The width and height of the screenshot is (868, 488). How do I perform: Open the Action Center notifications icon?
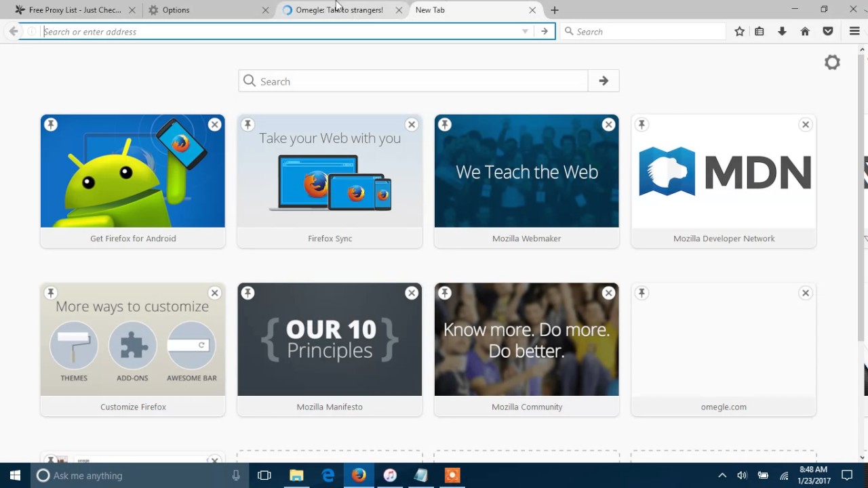click(x=847, y=476)
